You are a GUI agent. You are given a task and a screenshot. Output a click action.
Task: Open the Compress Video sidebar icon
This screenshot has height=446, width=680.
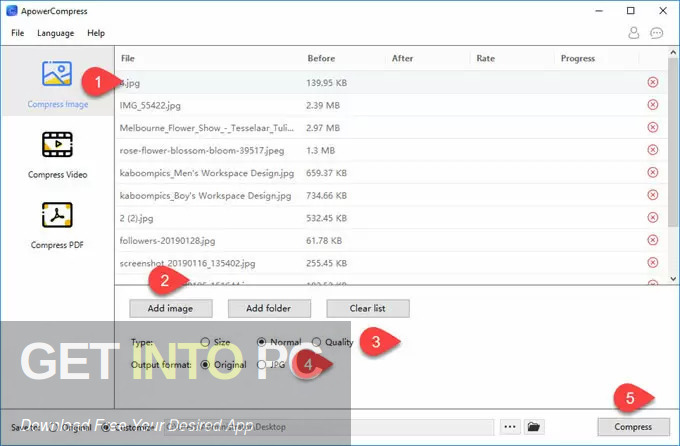click(x=57, y=144)
